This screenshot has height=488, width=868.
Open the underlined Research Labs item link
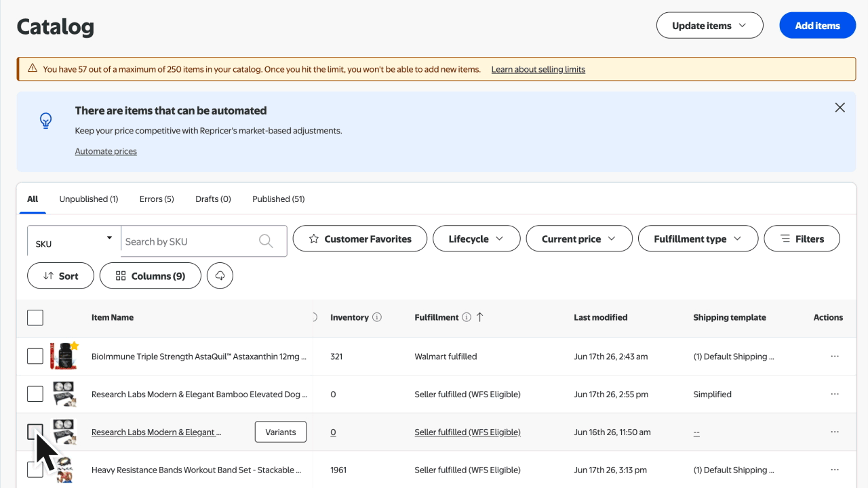(157, 432)
